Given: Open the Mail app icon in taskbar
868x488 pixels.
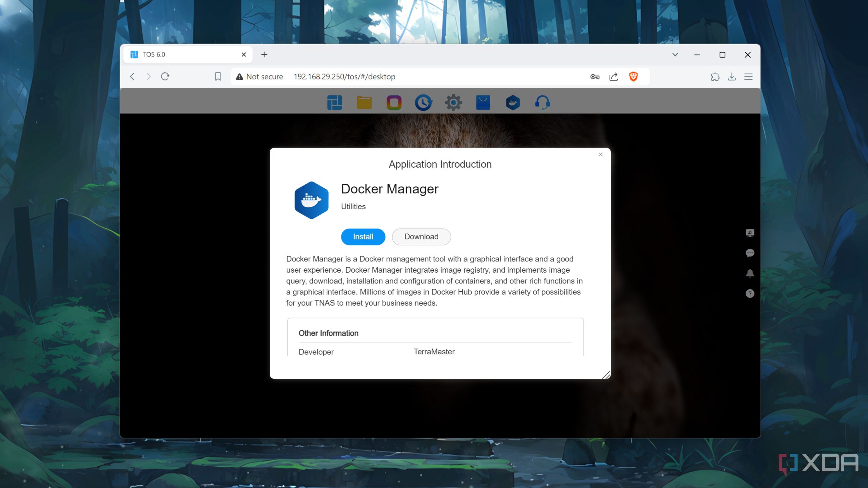Looking at the screenshot, I should pyautogui.click(x=484, y=103).
